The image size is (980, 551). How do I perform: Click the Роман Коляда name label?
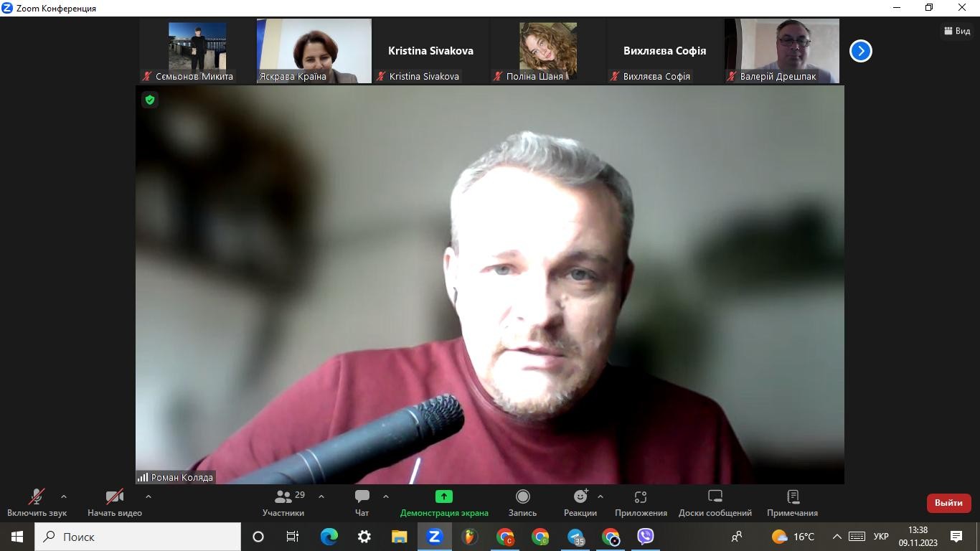(x=182, y=477)
